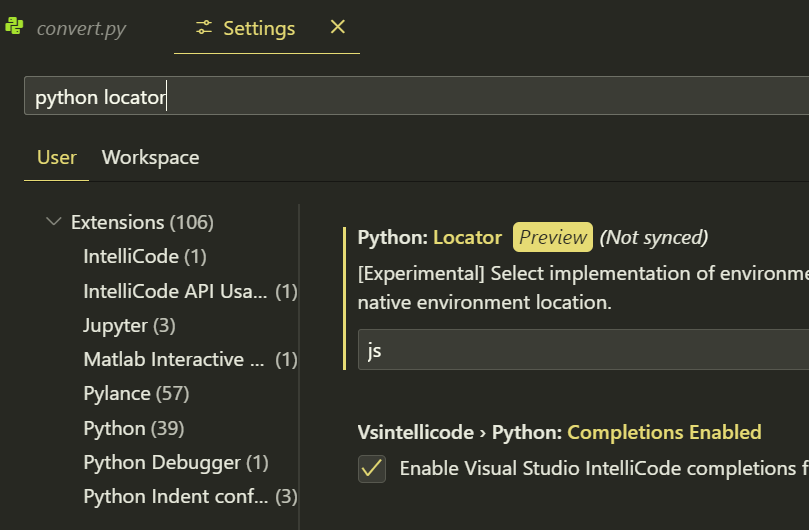809x530 pixels.
Task: Select Python (39) settings category
Action: pos(133,428)
